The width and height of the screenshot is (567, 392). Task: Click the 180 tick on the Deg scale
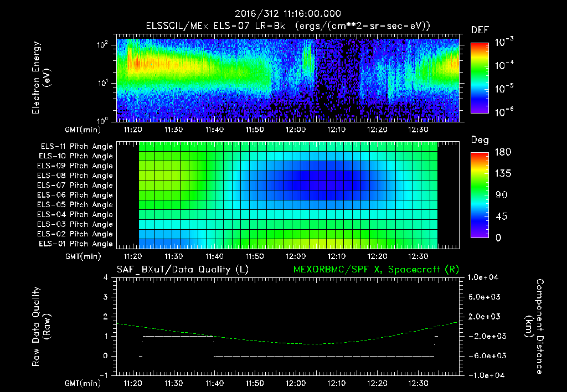tap(503, 152)
